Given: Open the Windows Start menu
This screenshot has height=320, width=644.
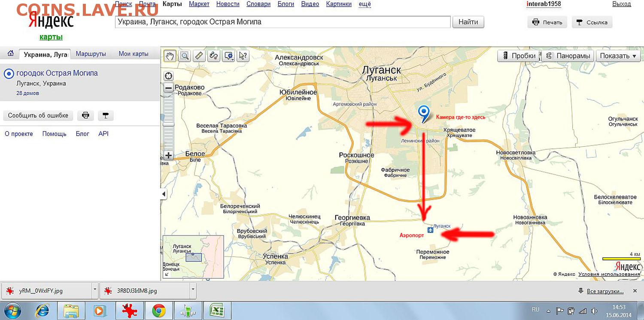Looking at the screenshot, I should [12, 310].
